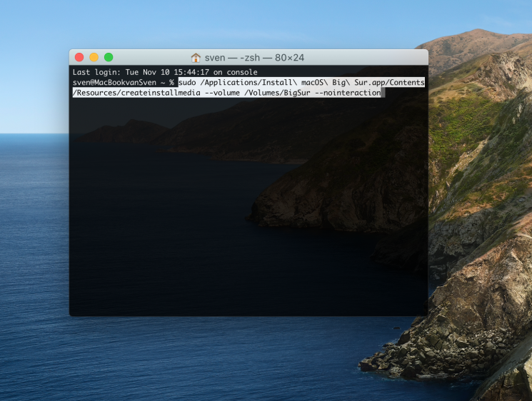The image size is (532, 401).
Task: Click the home folder icon in title
Action: [x=196, y=57]
